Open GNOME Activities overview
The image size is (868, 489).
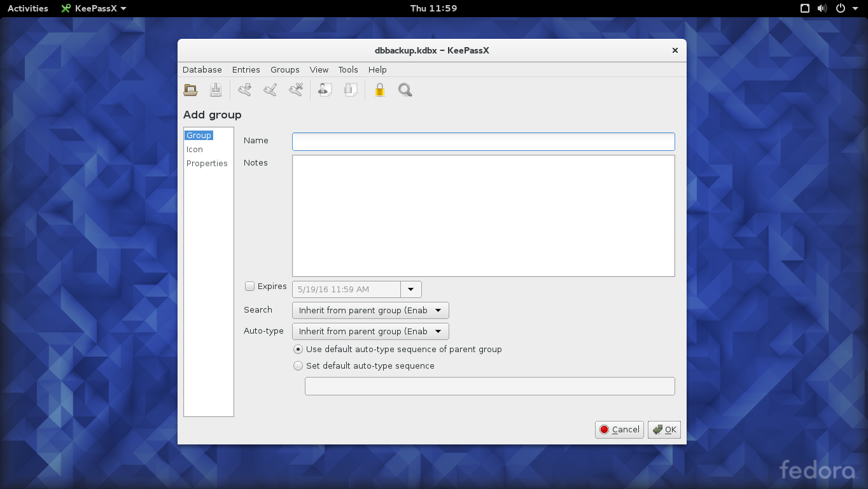pos(28,8)
